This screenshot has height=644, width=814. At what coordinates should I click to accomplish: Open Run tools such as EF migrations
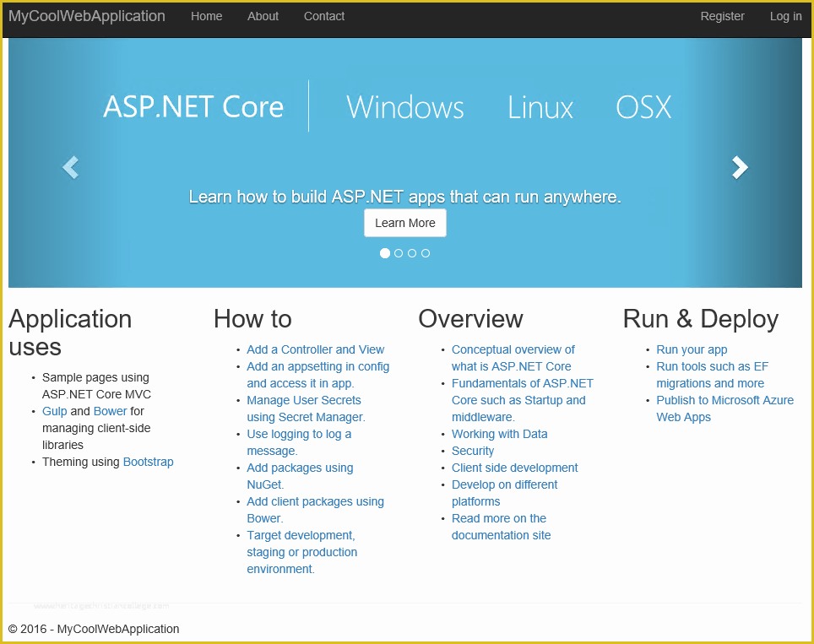point(713,376)
